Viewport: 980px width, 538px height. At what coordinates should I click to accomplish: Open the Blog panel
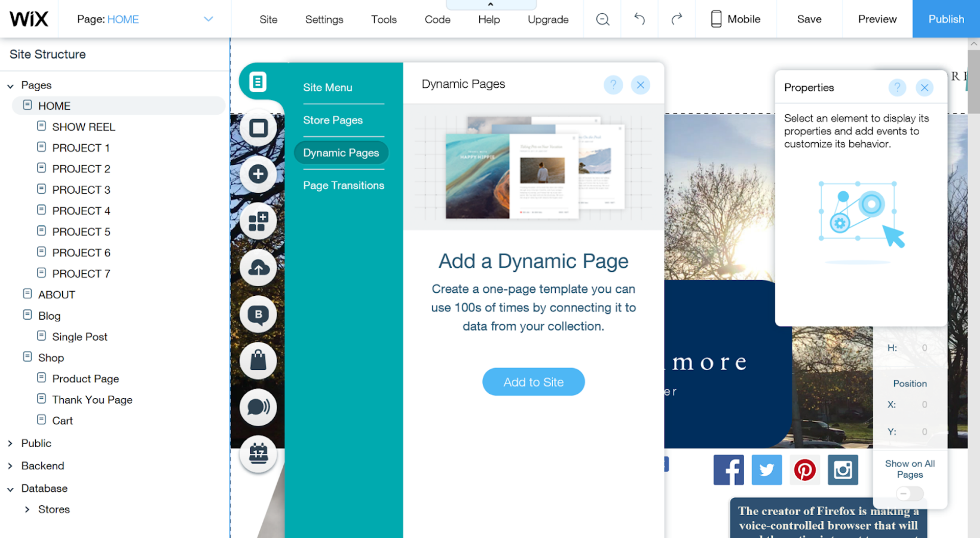click(259, 314)
